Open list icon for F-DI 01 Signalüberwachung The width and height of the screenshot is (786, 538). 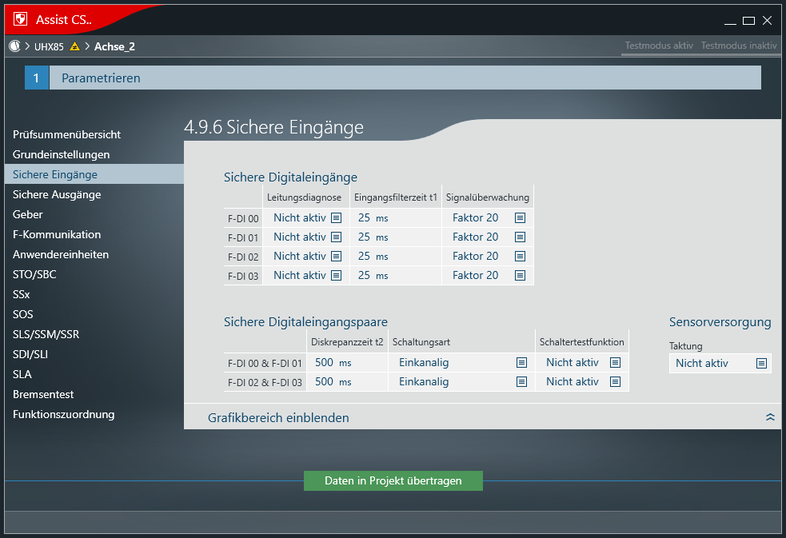(x=520, y=237)
